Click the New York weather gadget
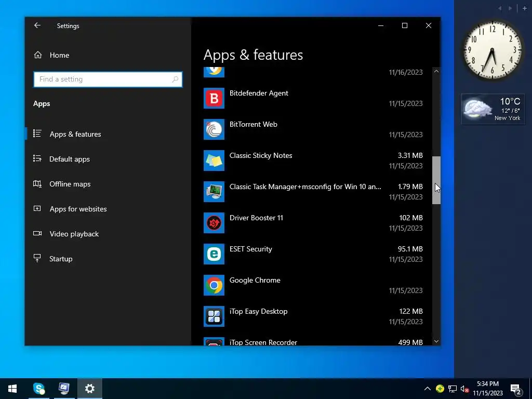Viewport: 532px width, 399px height. click(493, 109)
